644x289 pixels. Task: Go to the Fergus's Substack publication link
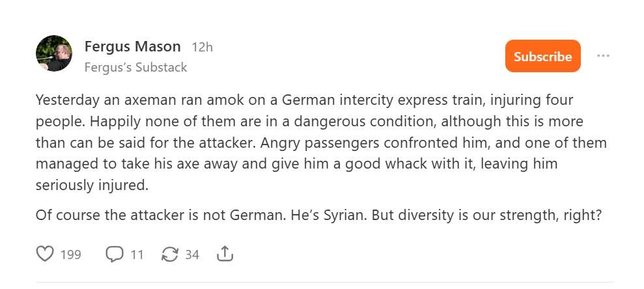click(x=135, y=67)
